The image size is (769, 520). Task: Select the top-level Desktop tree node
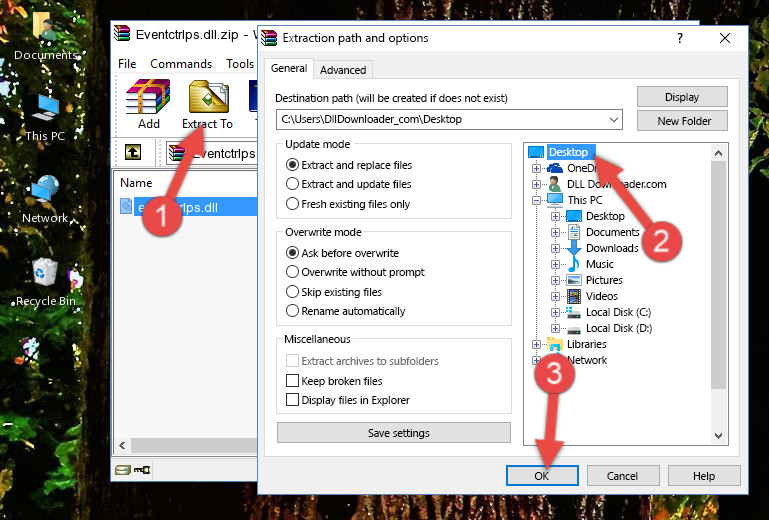[x=568, y=152]
